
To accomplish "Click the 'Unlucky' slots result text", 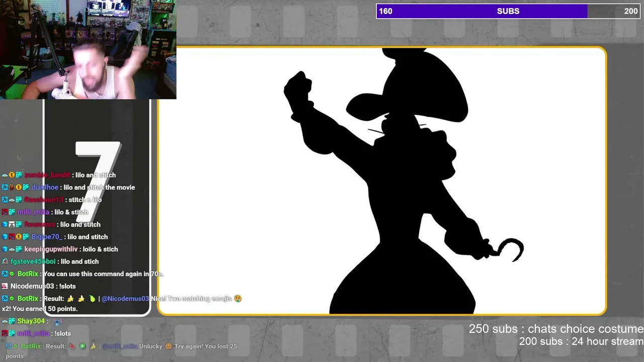I will tap(150, 346).
